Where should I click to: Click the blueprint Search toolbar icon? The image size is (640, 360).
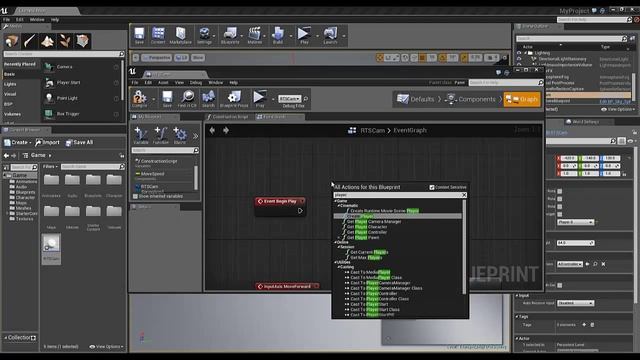[x=208, y=99]
